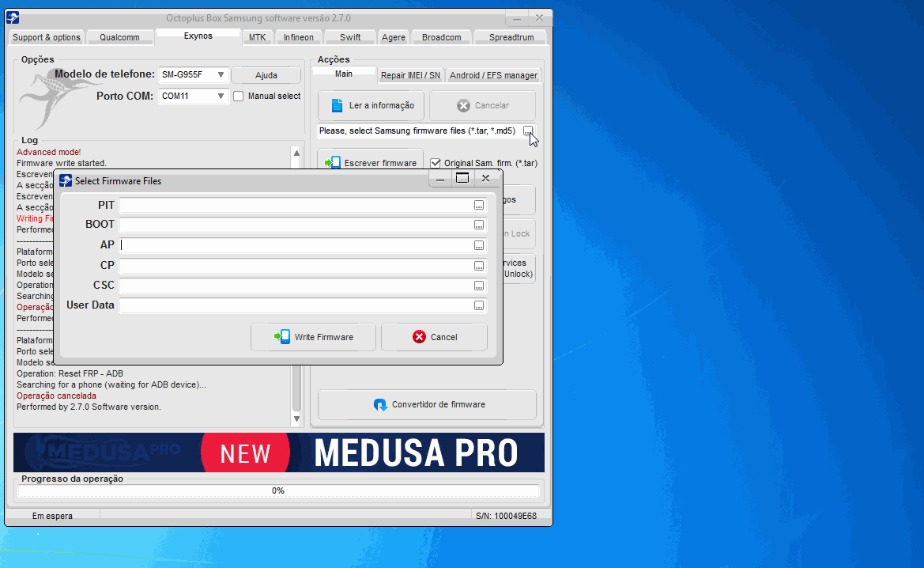Image resolution: width=924 pixels, height=568 pixels.
Task: Click the MEDUSA PRO banner
Action: pyautogui.click(x=278, y=453)
